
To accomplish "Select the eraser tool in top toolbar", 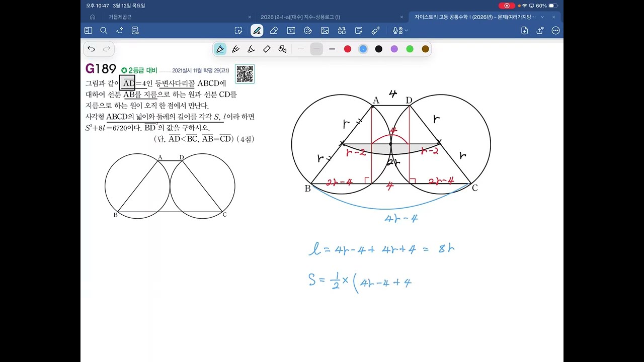I will 274,31.
